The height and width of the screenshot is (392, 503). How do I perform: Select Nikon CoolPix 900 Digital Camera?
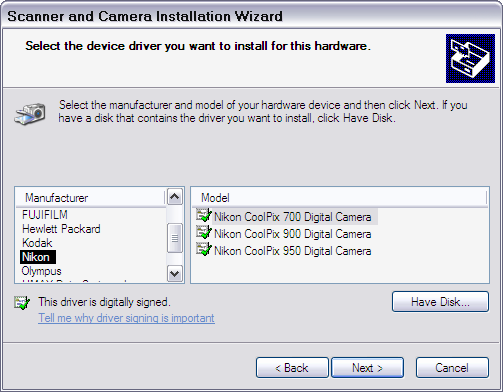pos(292,234)
